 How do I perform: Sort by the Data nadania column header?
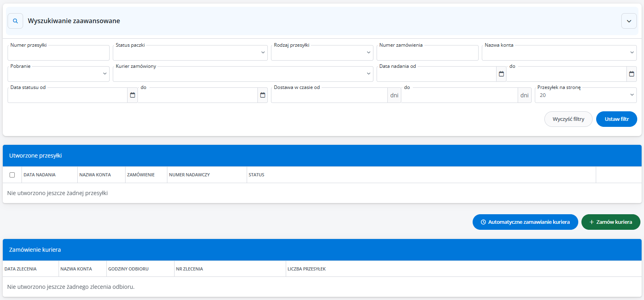pos(39,175)
